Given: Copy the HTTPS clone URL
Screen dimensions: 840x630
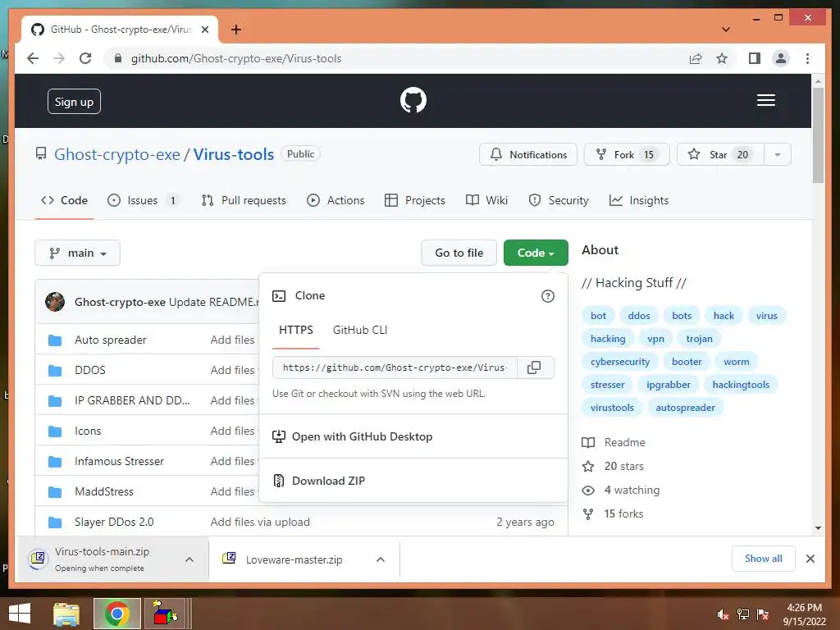Looking at the screenshot, I should pyautogui.click(x=534, y=367).
